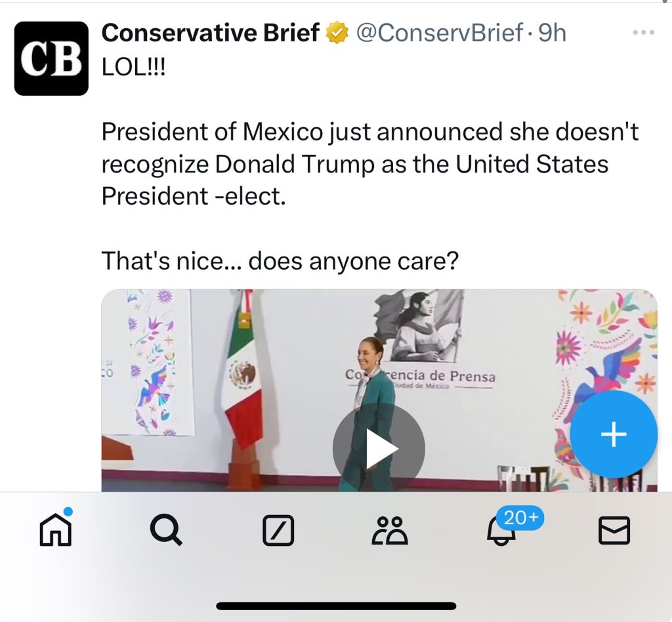Play the press conference video
Viewport: 672px width, 622px height.
(x=379, y=449)
